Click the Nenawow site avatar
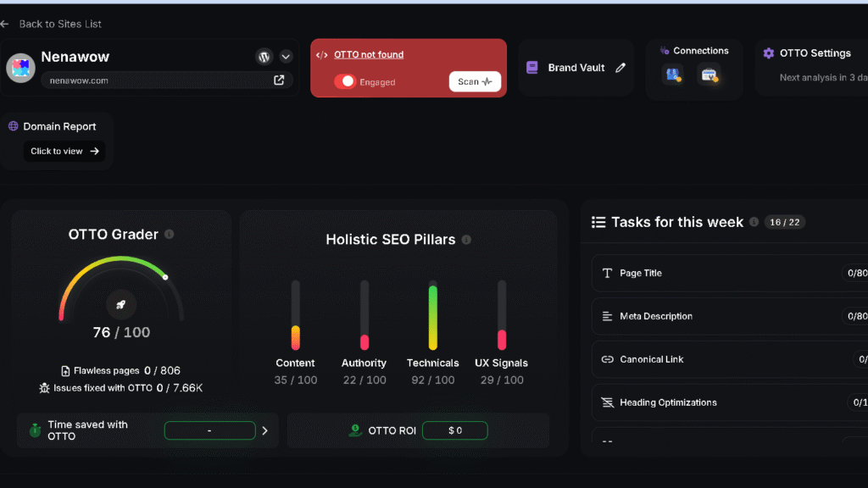The width and height of the screenshot is (868, 488). (x=20, y=68)
